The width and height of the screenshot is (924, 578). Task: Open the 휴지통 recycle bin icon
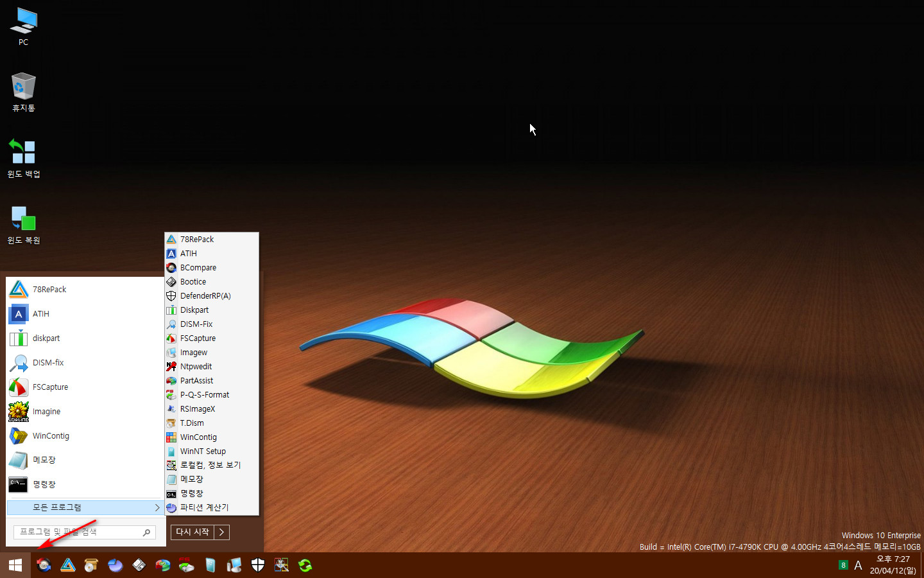(x=24, y=93)
